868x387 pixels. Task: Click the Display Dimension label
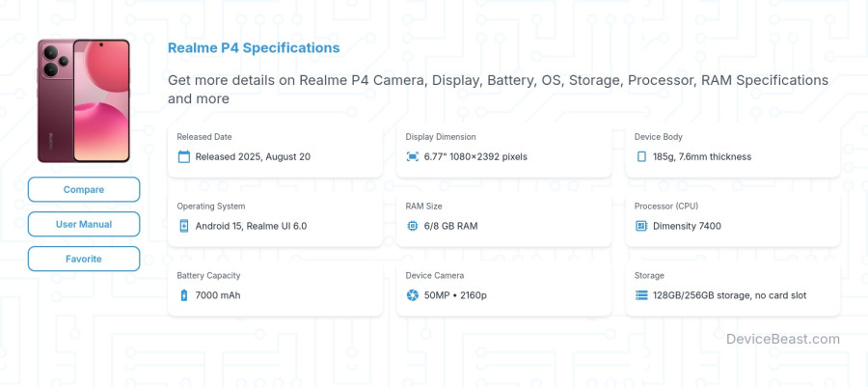point(441,137)
